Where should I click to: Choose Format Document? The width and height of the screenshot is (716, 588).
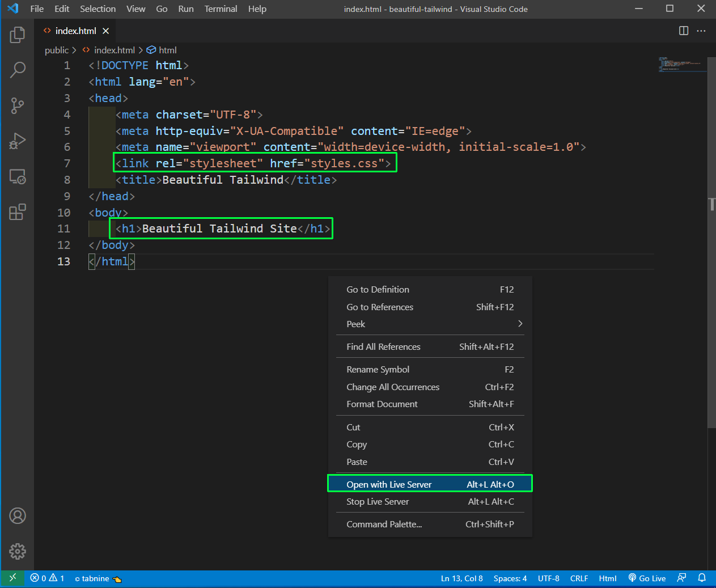pos(430,404)
